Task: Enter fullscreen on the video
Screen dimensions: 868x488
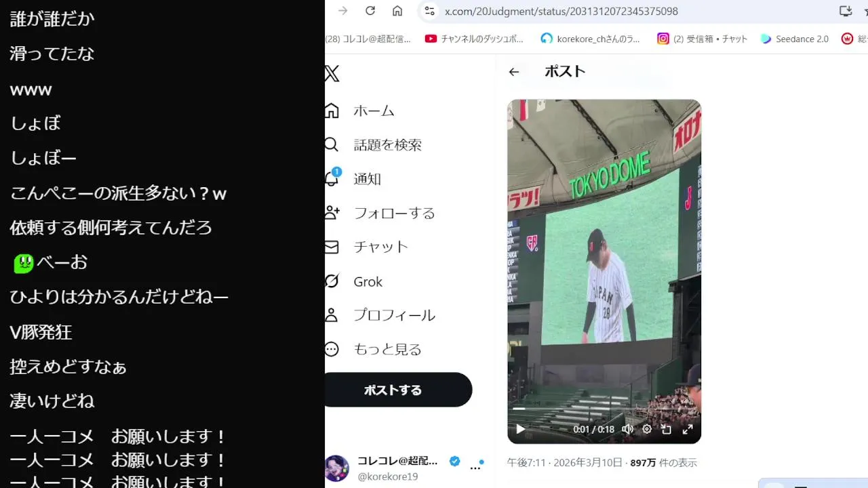Action: coord(687,429)
